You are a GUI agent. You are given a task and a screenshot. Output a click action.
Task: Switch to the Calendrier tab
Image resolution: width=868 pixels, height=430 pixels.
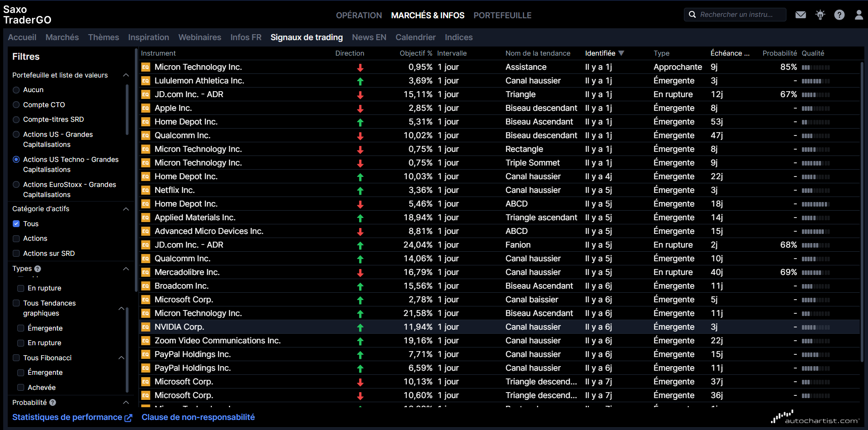coord(415,37)
